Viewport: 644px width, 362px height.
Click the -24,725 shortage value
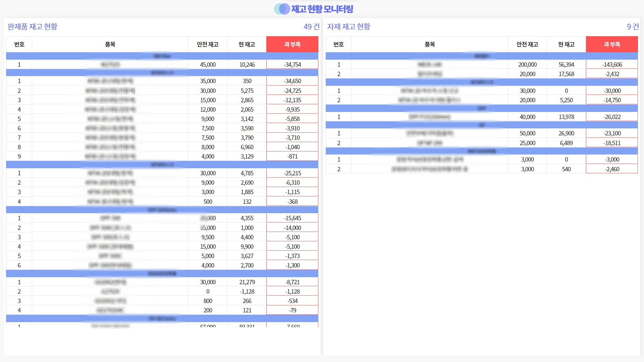click(292, 90)
